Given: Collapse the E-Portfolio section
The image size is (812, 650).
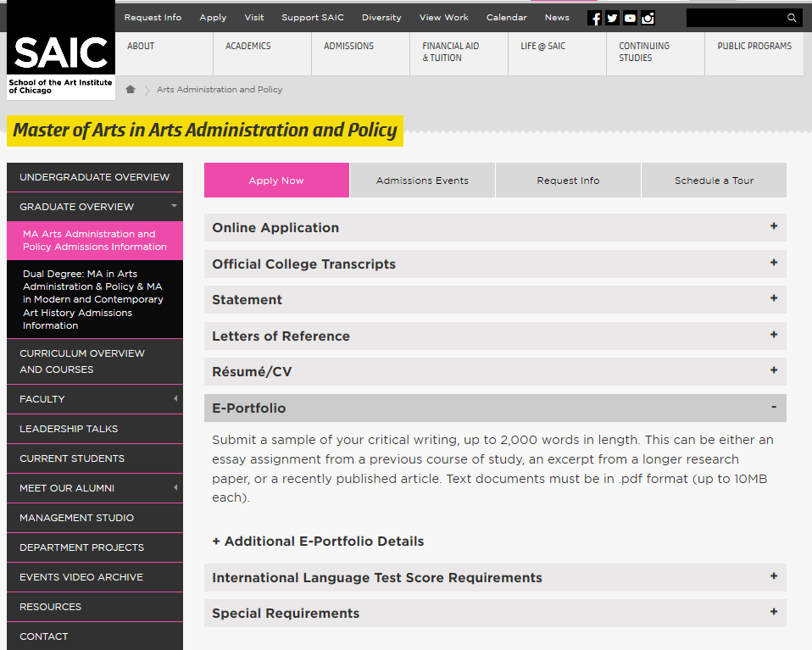Looking at the screenshot, I should click(495, 408).
